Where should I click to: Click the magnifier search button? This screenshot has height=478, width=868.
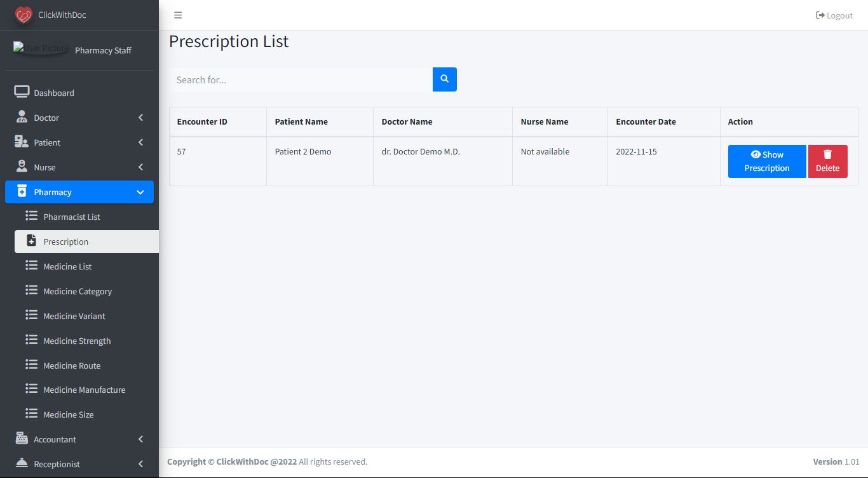click(445, 79)
